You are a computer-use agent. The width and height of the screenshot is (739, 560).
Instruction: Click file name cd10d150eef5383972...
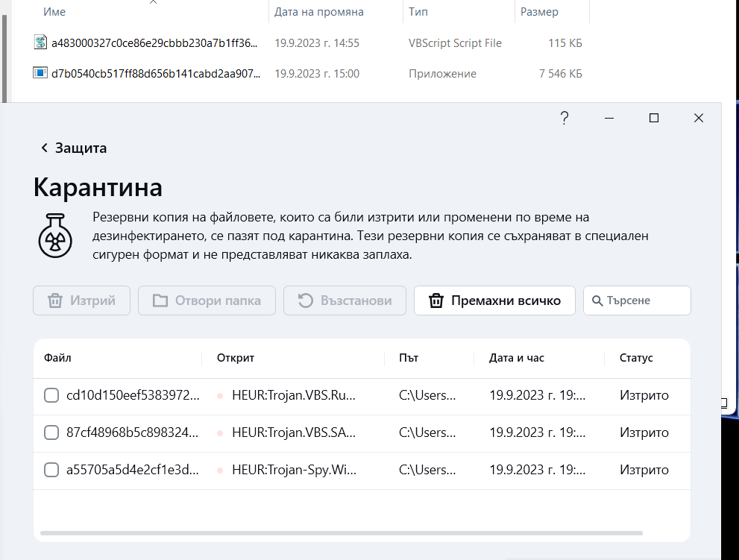133,395
